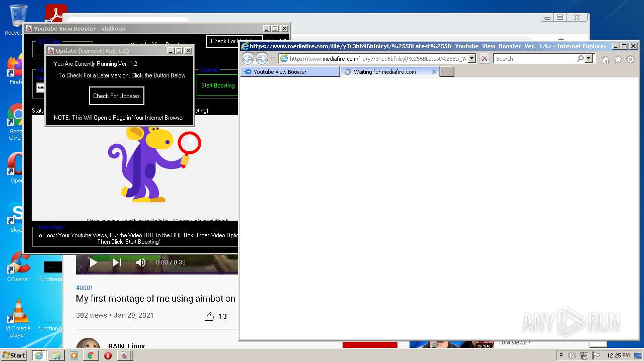Click the RAIN_Linux channel avatar
The width and height of the screenshot is (644, 362).
coord(88,344)
